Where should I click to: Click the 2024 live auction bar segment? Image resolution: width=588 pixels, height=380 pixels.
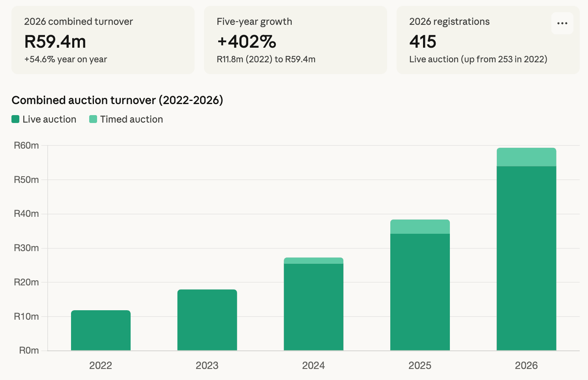pos(313,307)
